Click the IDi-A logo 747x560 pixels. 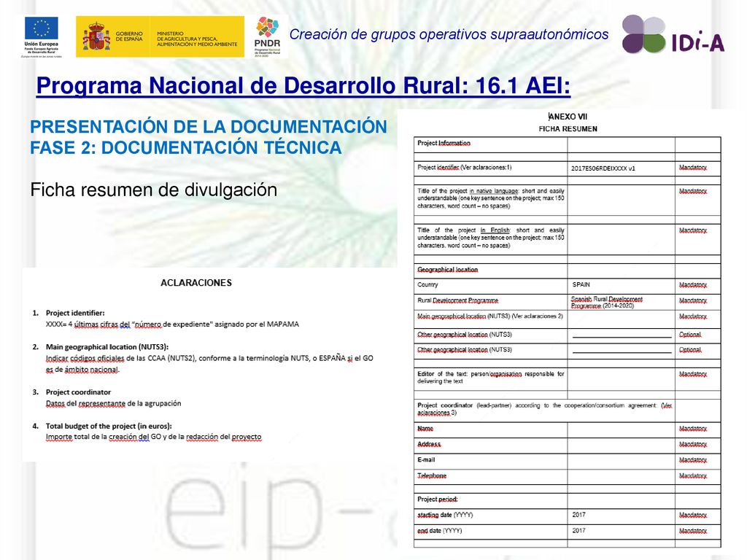pyautogui.click(x=673, y=34)
